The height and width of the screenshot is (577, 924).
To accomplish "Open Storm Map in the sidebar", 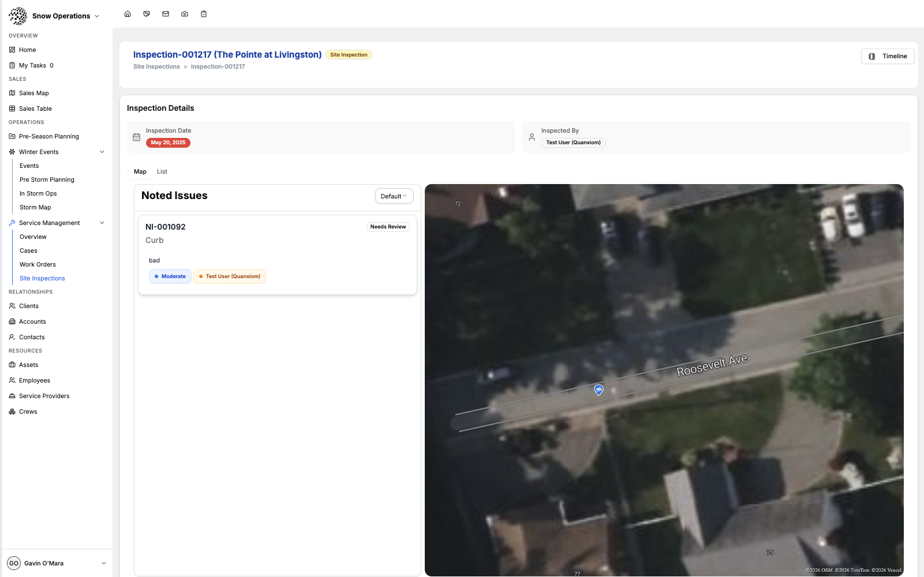I will click(35, 207).
